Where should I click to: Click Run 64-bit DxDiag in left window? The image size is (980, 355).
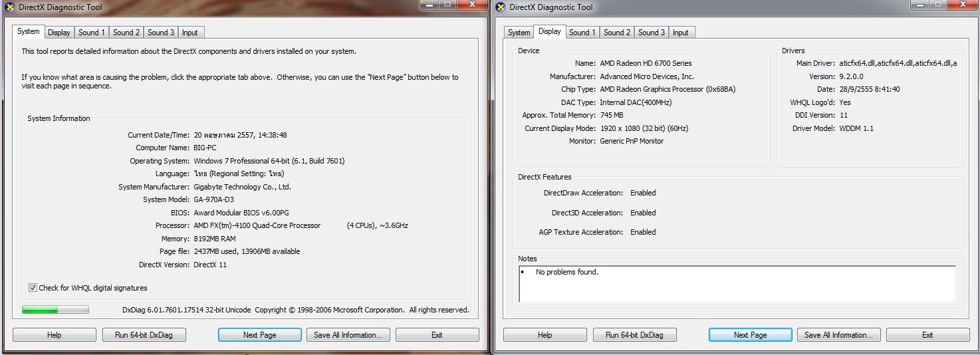pos(144,335)
